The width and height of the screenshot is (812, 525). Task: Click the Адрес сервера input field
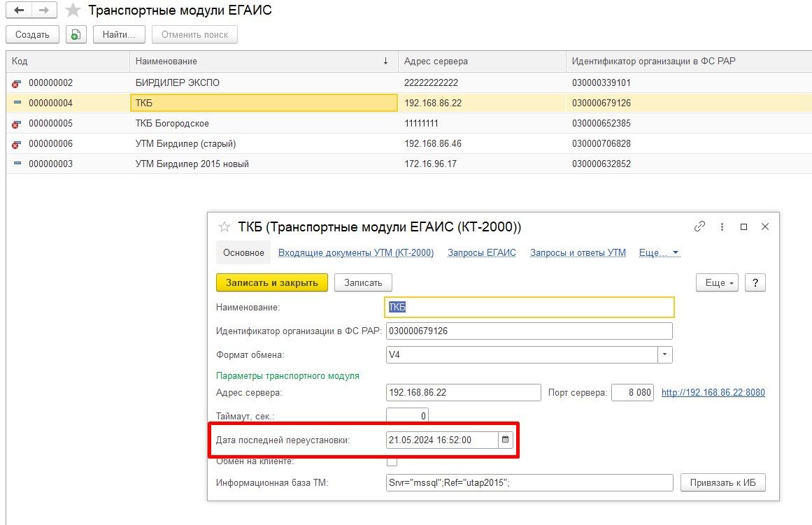pyautogui.click(x=464, y=392)
